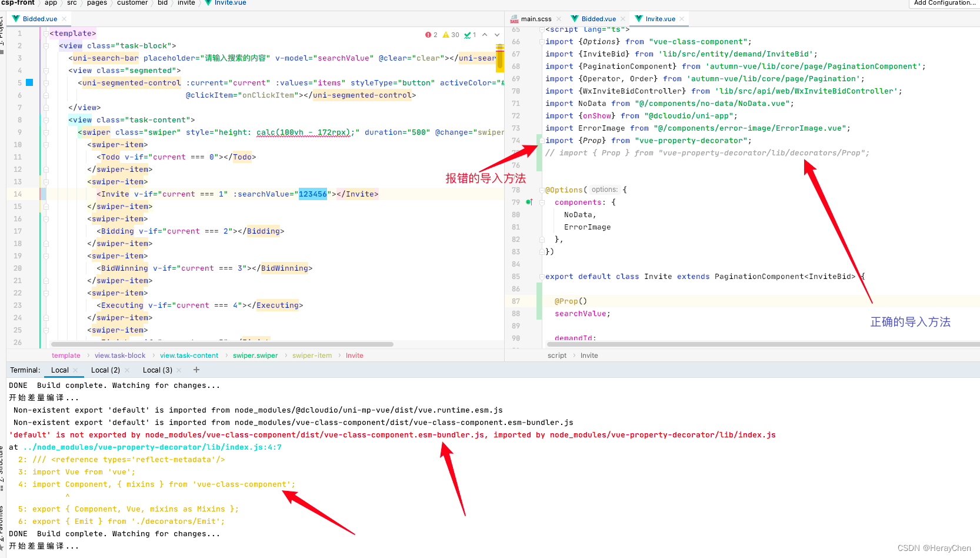Select the Invite.vue editor tab
The image size is (980, 558).
[x=660, y=19]
